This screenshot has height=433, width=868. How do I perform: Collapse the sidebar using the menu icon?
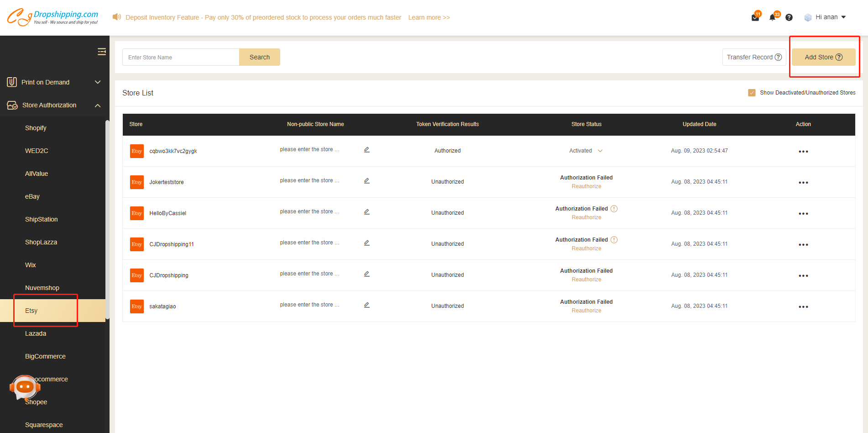[101, 52]
